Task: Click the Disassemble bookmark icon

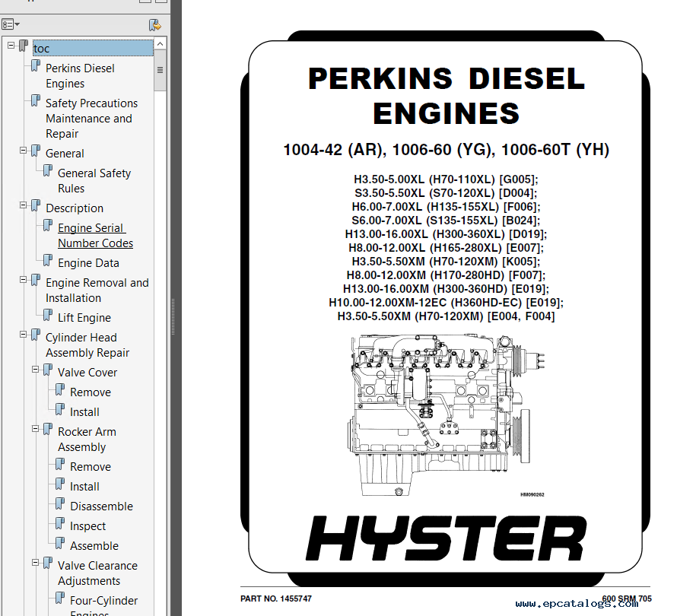Action: [x=60, y=504]
